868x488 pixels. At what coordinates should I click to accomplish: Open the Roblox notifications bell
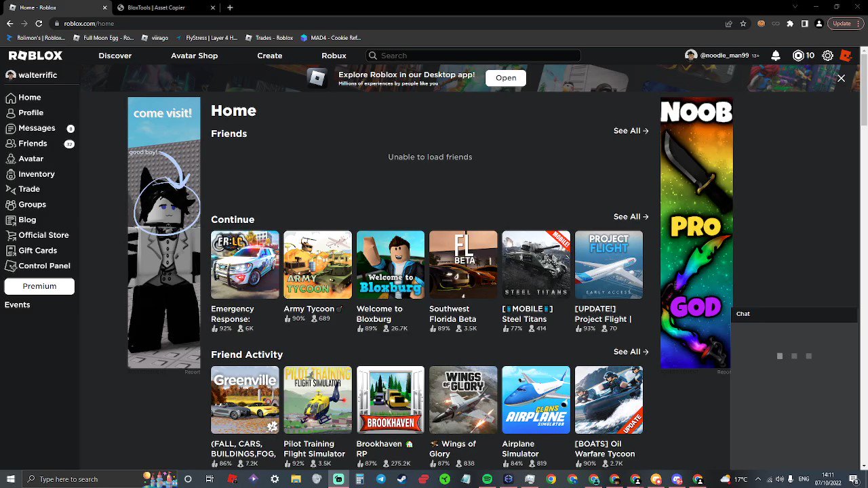[776, 56]
